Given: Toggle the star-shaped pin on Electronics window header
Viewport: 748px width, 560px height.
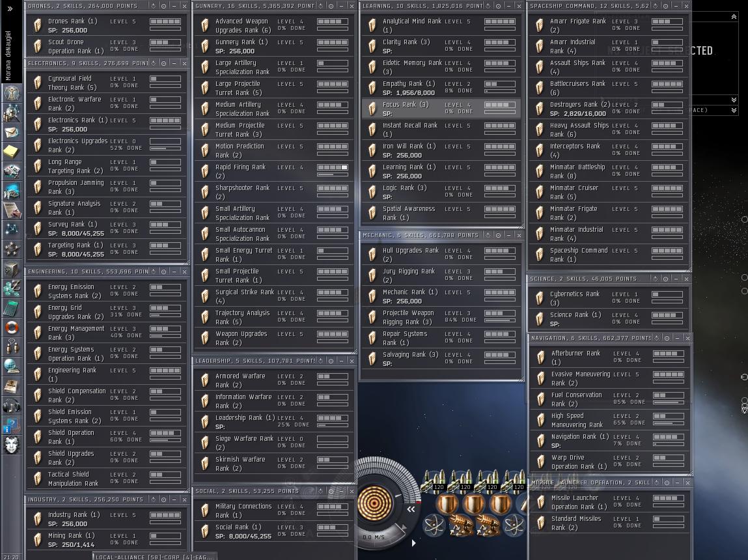Looking at the screenshot, I should point(153,63).
